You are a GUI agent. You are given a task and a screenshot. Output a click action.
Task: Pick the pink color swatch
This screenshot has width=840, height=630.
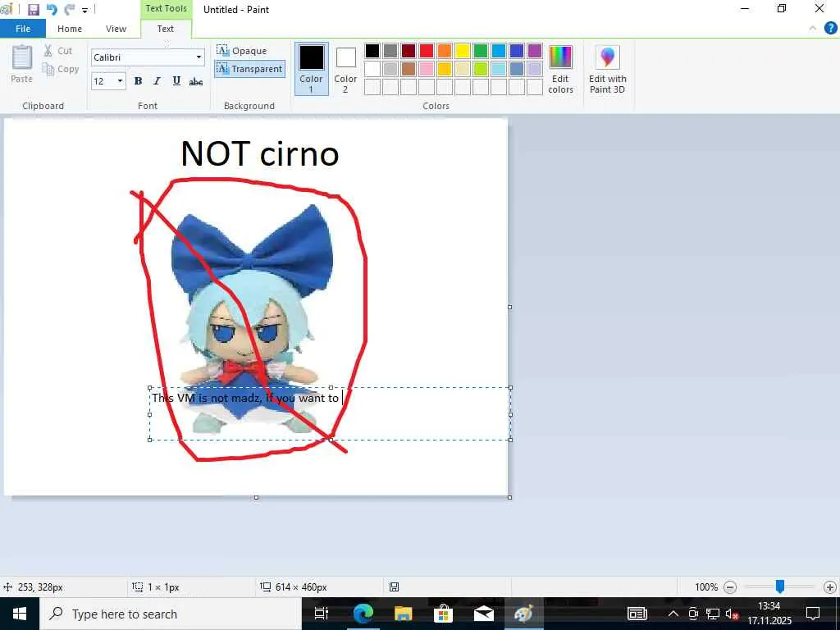pyautogui.click(x=427, y=69)
